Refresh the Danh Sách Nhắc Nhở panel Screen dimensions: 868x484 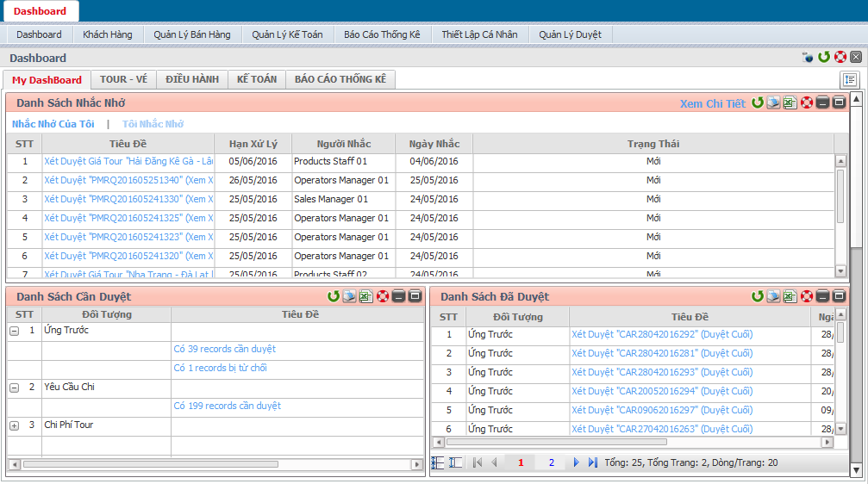(x=758, y=103)
